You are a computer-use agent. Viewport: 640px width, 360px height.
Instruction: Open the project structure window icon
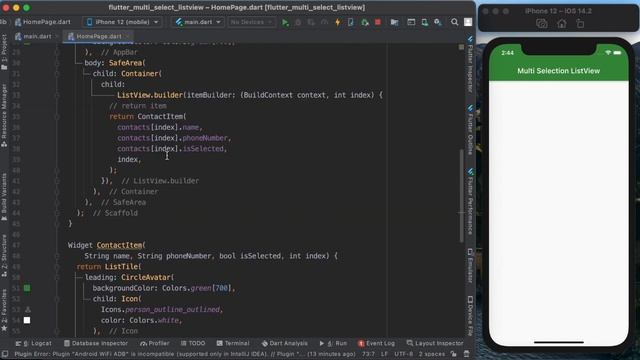click(x=411, y=22)
